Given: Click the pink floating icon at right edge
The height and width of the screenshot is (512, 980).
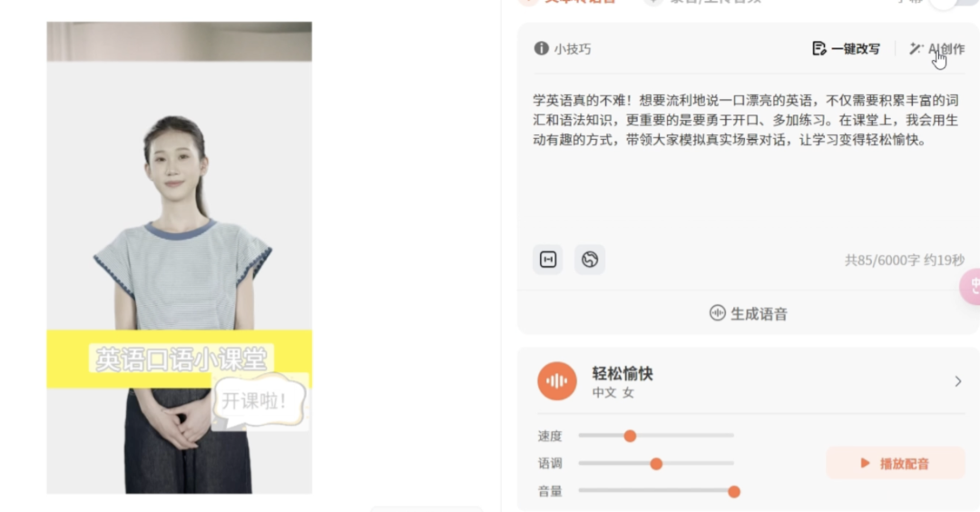Looking at the screenshot, I should tap(971, 286).
